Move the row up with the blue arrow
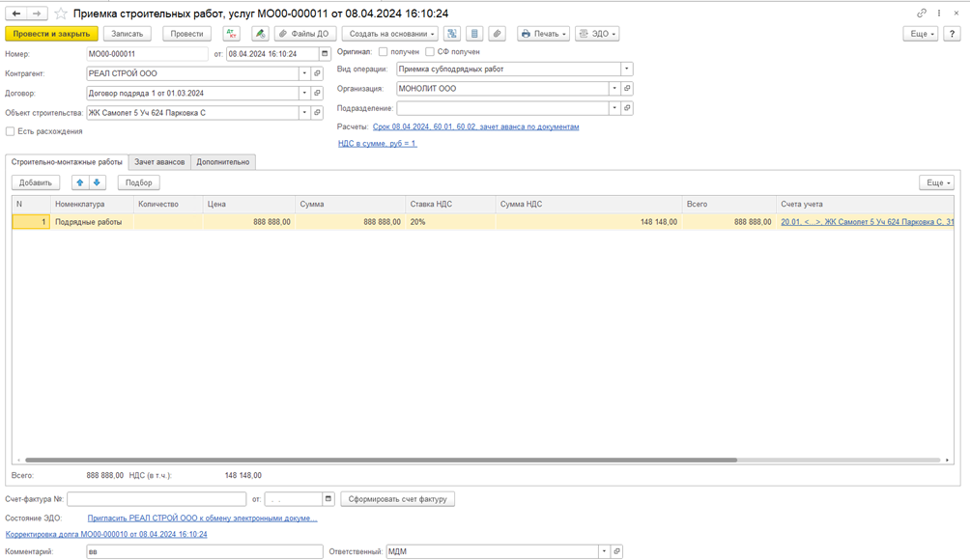The height and width of the screenshot is (560, 970). [80, 182]
